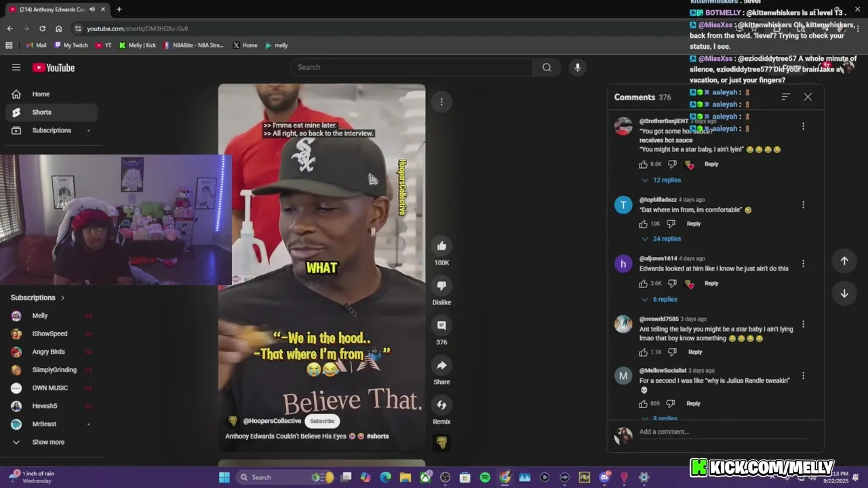This screenshot has width=868, height=488.
Task: Open options for nvswrld7585's comment
Action: (x=803, y=324)
